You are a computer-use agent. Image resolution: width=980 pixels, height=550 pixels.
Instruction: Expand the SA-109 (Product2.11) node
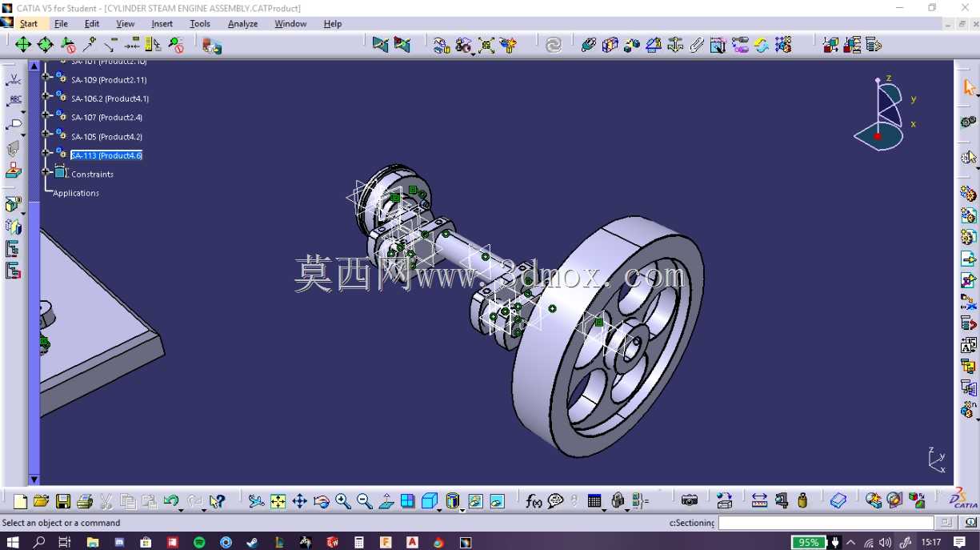pos(47,77)
